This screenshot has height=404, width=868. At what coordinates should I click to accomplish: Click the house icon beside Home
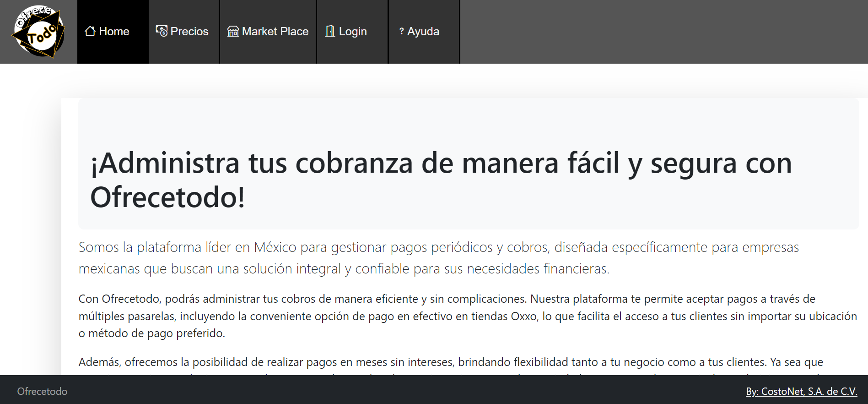click(x=90, y=31)
